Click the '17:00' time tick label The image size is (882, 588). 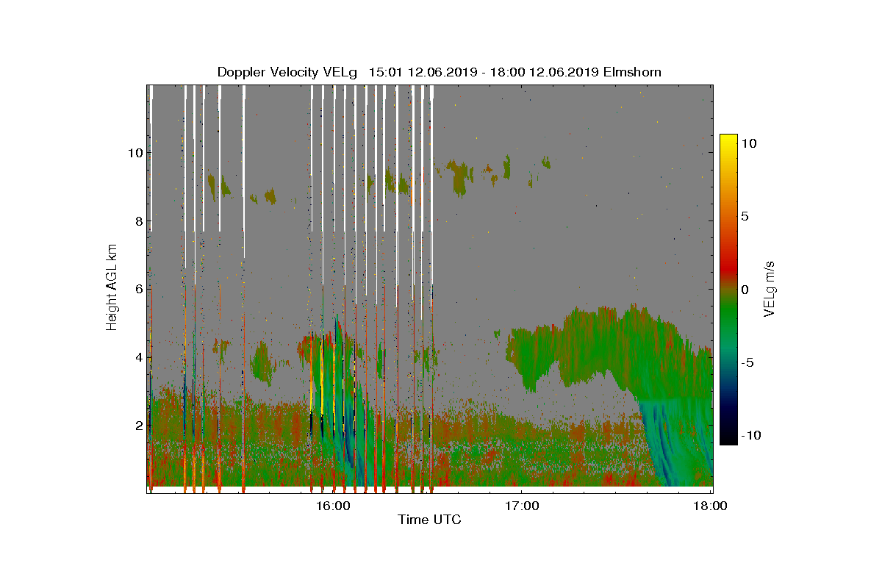click(x=522, y=506)
